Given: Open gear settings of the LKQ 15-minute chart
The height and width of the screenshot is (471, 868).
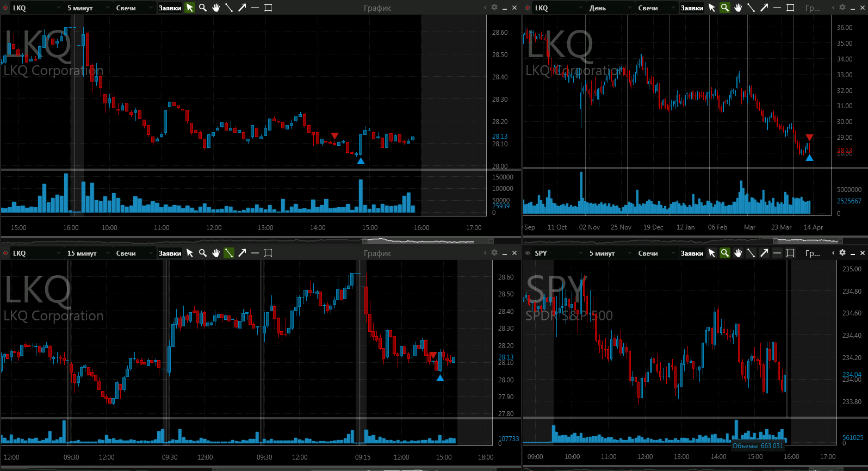Looking at the screenshot, I should [494, 253].
